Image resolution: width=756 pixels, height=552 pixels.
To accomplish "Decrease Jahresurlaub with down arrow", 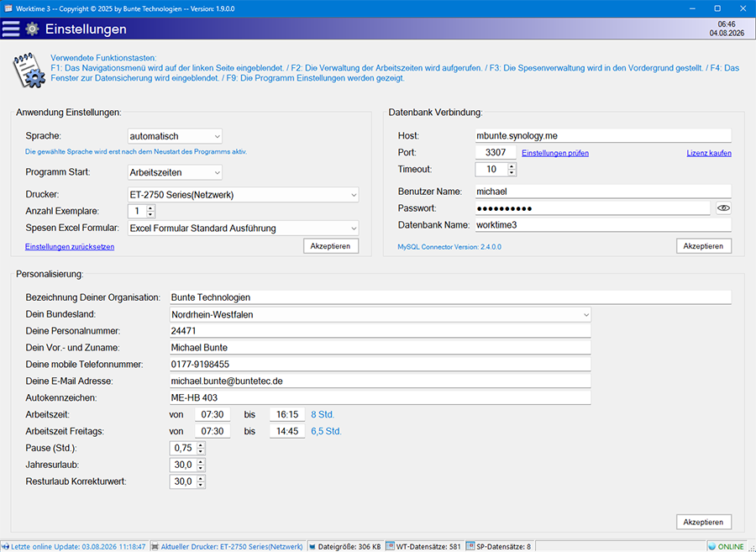I will point(201,468).
